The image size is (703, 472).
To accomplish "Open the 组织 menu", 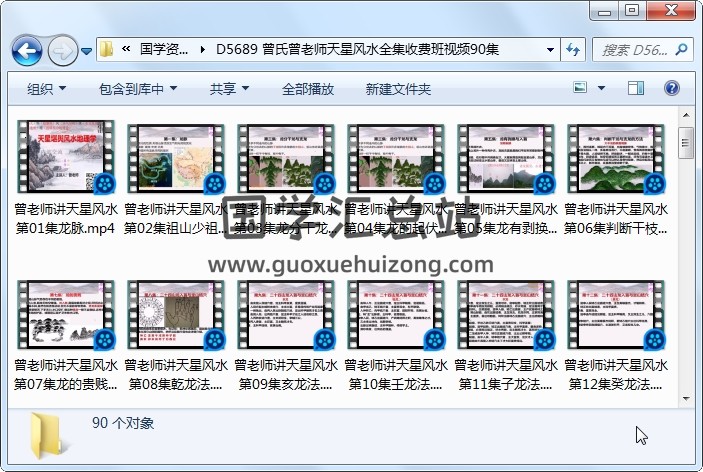I will point(46,89).
